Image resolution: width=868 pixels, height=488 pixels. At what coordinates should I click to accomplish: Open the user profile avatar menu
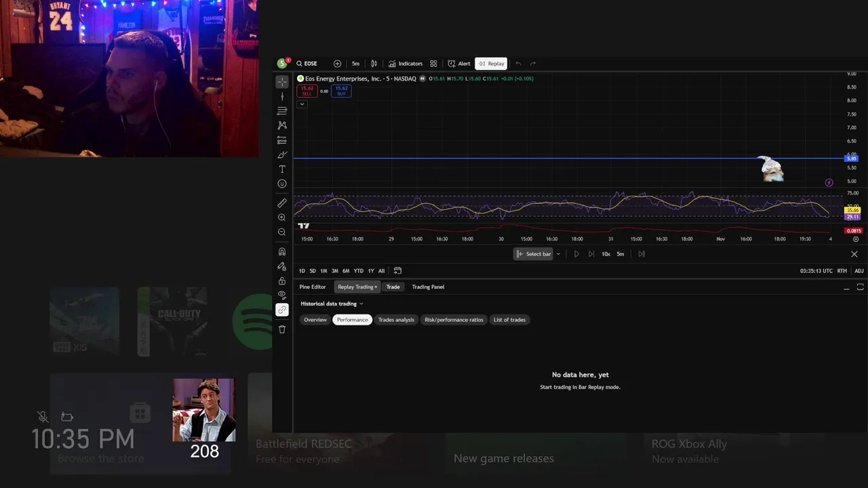pos(283,64)
